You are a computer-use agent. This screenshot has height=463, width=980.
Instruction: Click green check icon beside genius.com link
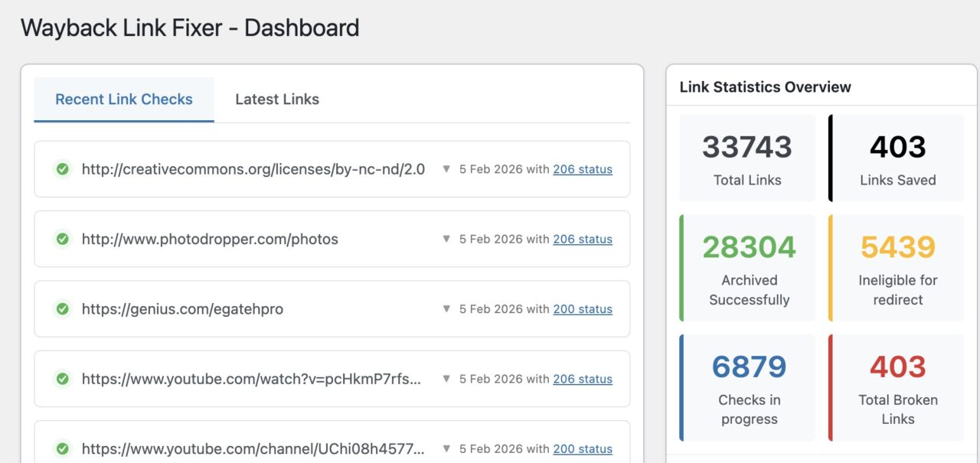point(63,309)
